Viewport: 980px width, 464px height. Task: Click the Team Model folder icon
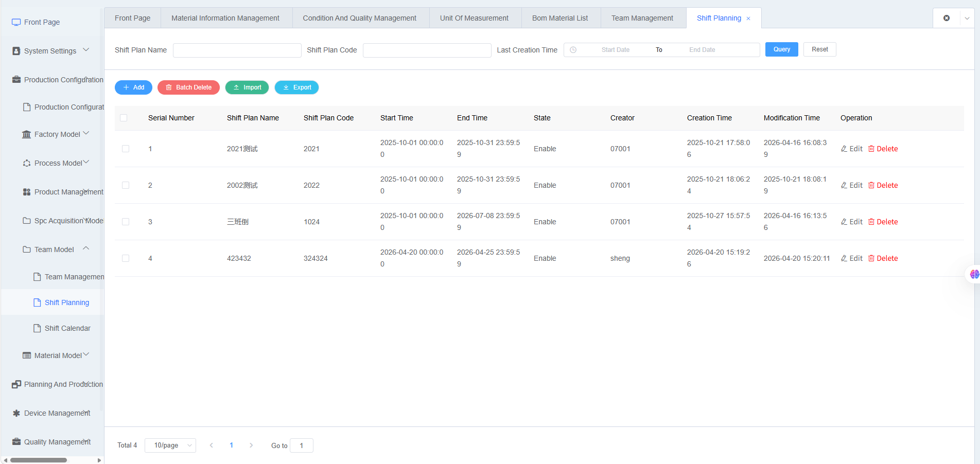pos(26,249)
